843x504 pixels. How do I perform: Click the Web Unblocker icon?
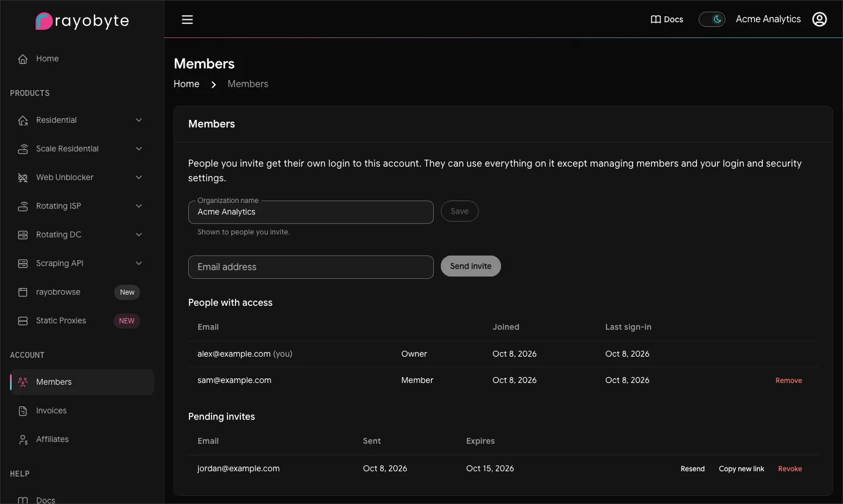(x=23, y=177)
